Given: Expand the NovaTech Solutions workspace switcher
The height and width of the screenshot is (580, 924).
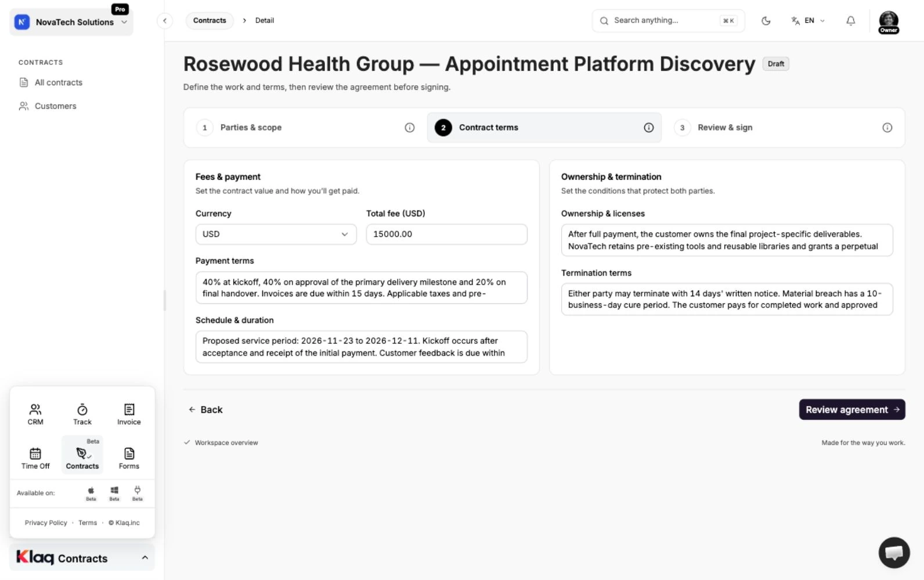Looking at the screenshot, I should (x=71, y=22).
